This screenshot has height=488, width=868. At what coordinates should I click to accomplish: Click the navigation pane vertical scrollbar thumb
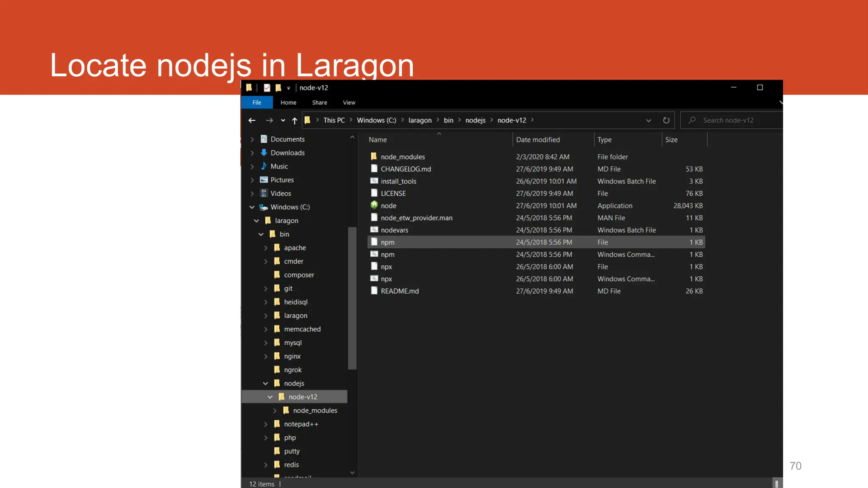[x=352, y=298]
